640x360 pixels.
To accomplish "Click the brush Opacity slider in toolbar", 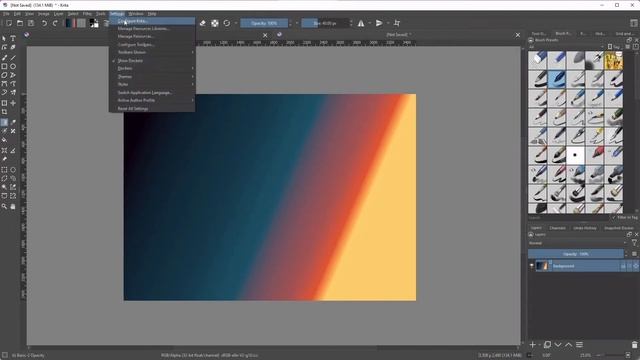I will [264, 23].
